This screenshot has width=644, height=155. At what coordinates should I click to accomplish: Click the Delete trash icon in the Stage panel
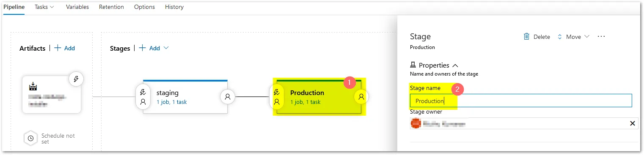(527, 37)
